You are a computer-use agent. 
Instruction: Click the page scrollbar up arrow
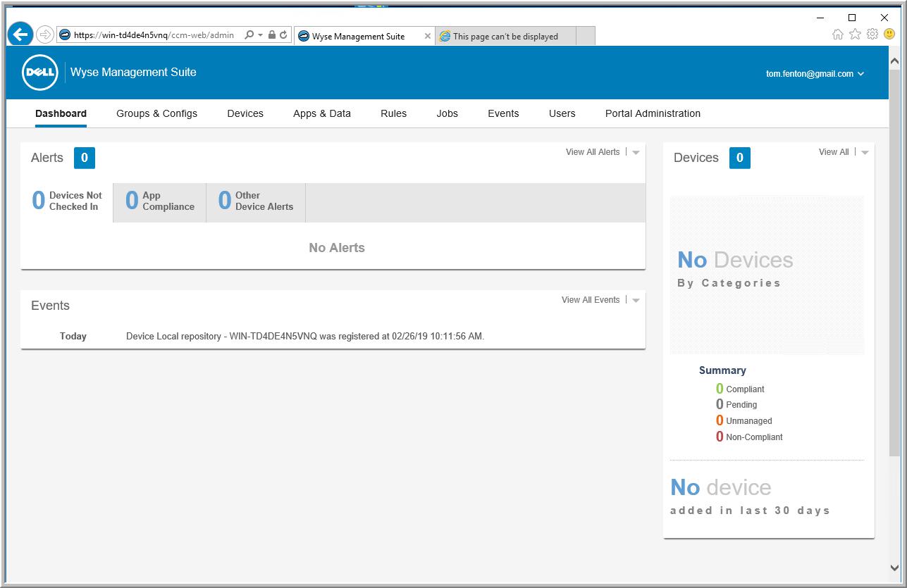click(895, 62)
